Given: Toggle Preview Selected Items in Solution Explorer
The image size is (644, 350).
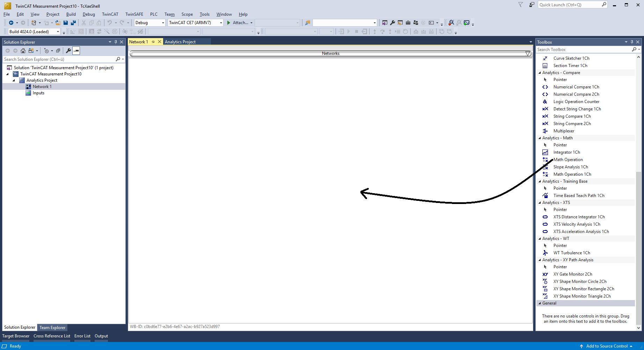Looking at the screenshot, I should [x=76, y=51].
